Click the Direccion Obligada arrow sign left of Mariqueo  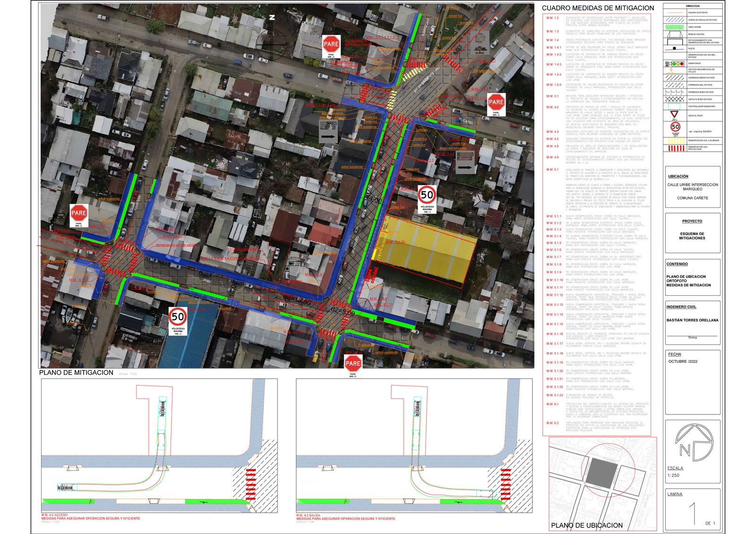click(x=329, y=132)
